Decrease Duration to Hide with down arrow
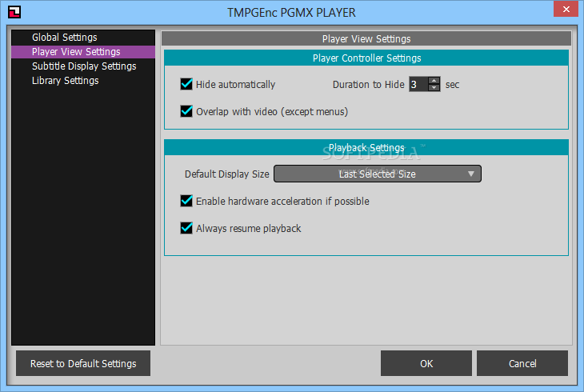The image size is (584, 392). tap(434, 88)
